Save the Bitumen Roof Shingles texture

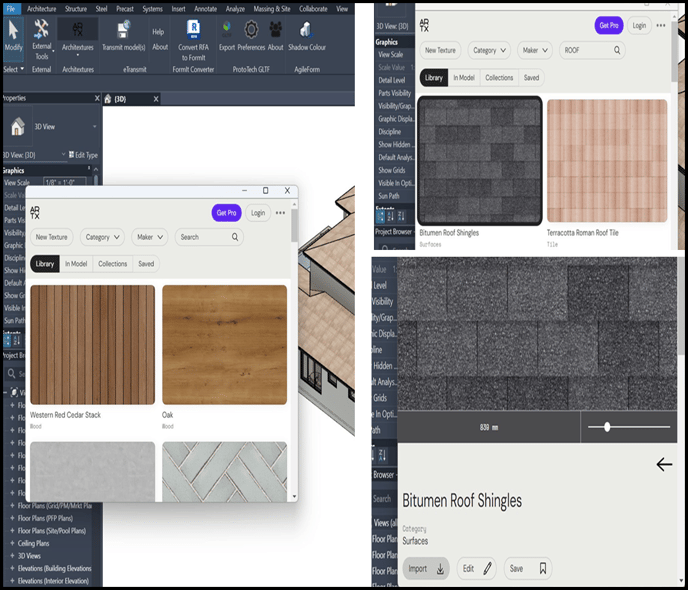(528, 569)
